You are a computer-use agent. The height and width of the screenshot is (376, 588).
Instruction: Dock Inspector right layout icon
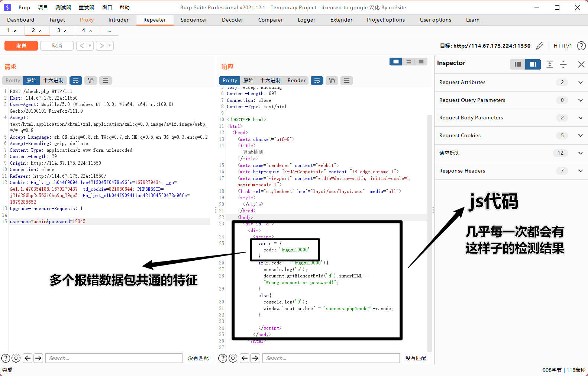click(533, 64)
